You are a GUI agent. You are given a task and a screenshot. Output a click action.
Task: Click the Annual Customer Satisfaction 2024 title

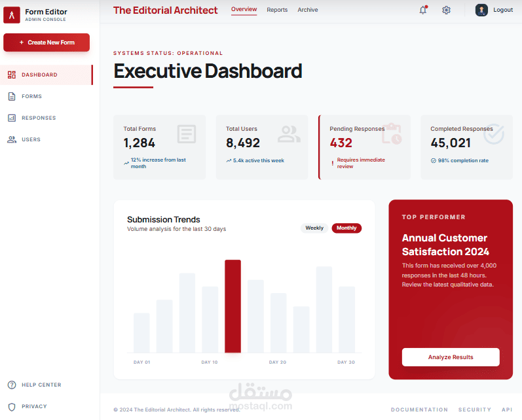tap(445, 245)
